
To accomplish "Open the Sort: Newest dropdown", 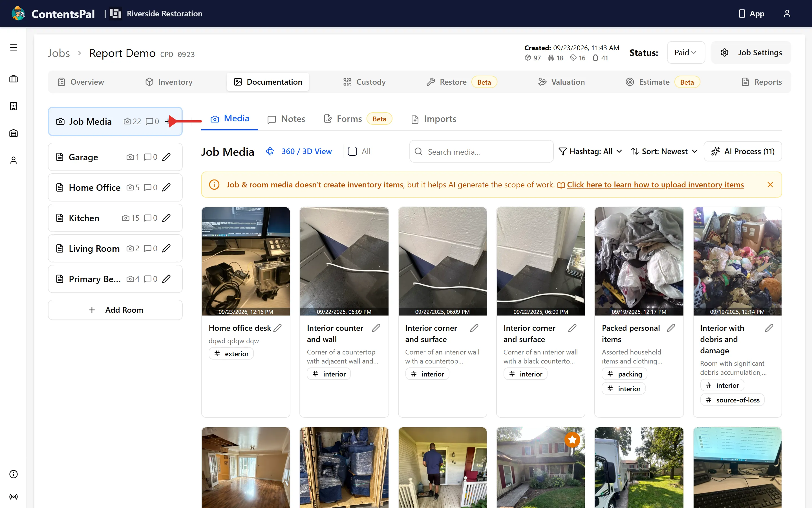I will (x=664, y=151).
